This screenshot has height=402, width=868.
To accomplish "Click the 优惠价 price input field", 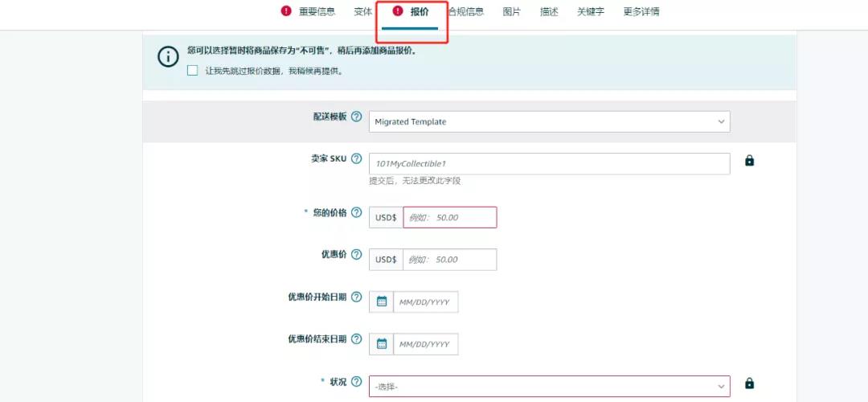I will [449, 260].
